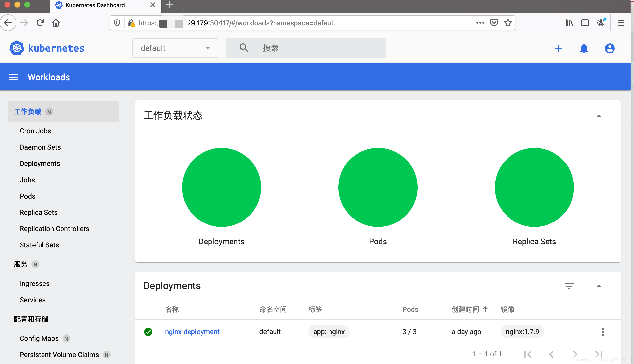This screenshot has width=634, height=364.
Task: Open the default namespace dropdown
Action: [x=175, y=48]
